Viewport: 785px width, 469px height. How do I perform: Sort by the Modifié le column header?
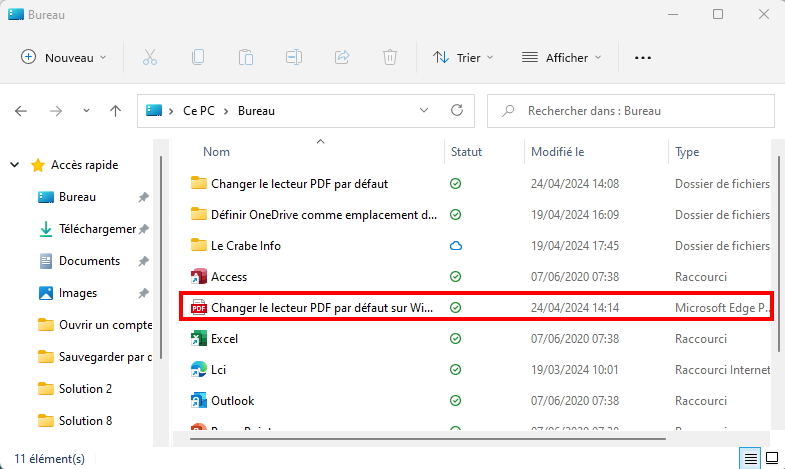pos(557,152)
